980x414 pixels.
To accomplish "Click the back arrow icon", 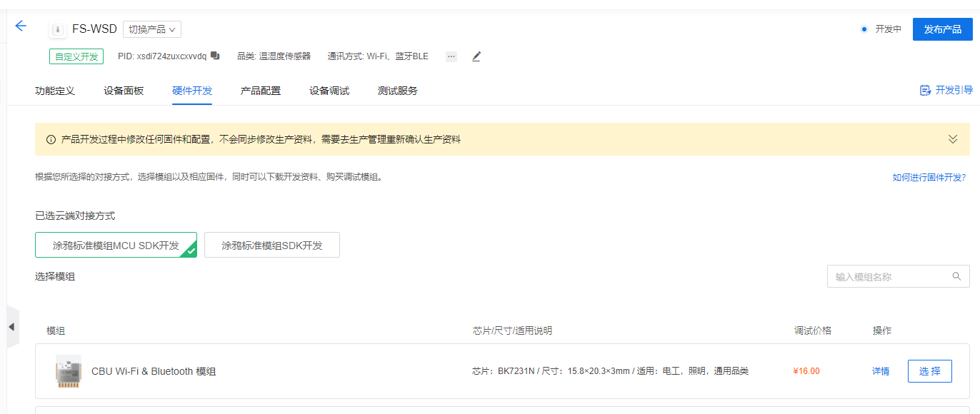I will pos(21,26).
